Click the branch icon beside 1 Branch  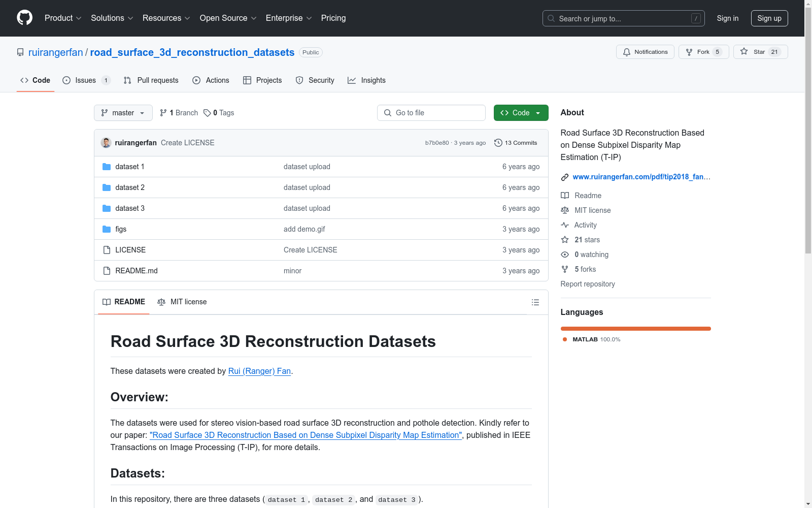163,113
